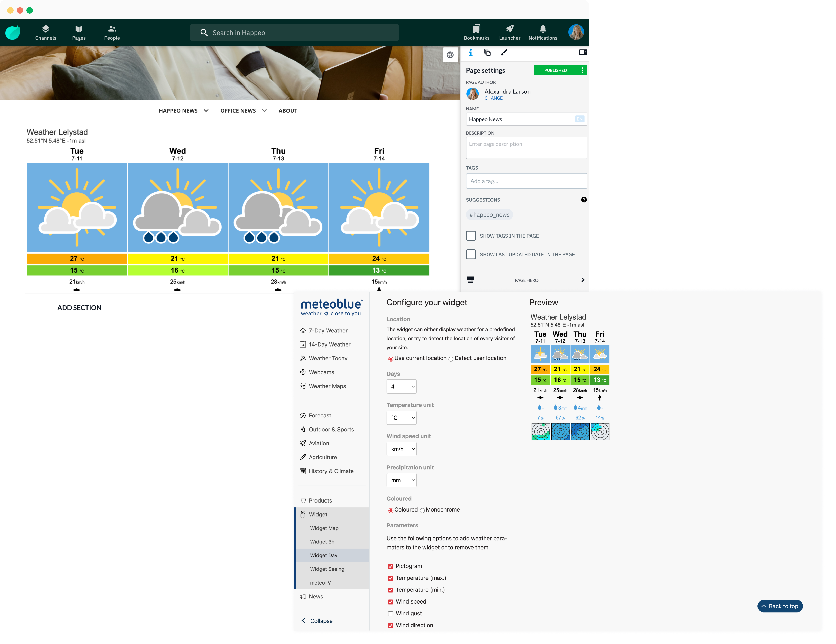Collapse the page settings side panel icon
Viewport: 836px width, 644px height.
[583, 53]
